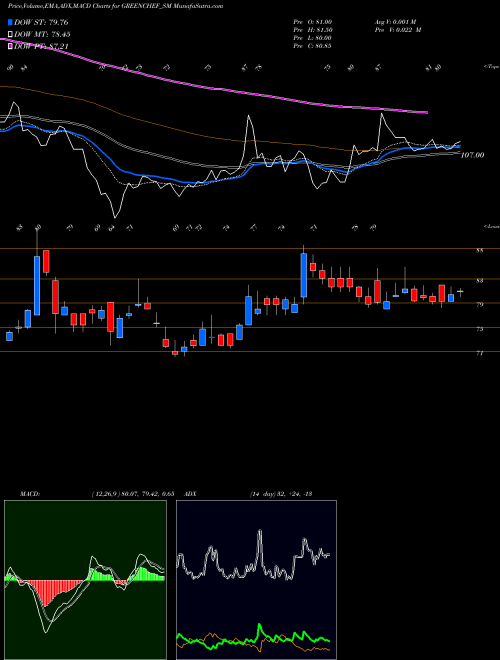This screenshot has height=660, width=500.
Task: Click the 79 price level label
Action: (479, 304)
